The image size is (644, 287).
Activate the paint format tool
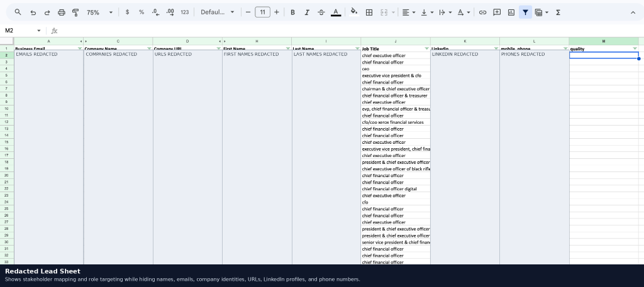(x=75, y=13)
